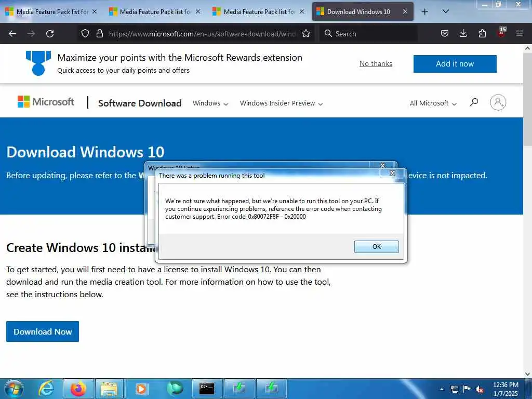
Task: Click the address bar URL field
Action: [202, 34]
